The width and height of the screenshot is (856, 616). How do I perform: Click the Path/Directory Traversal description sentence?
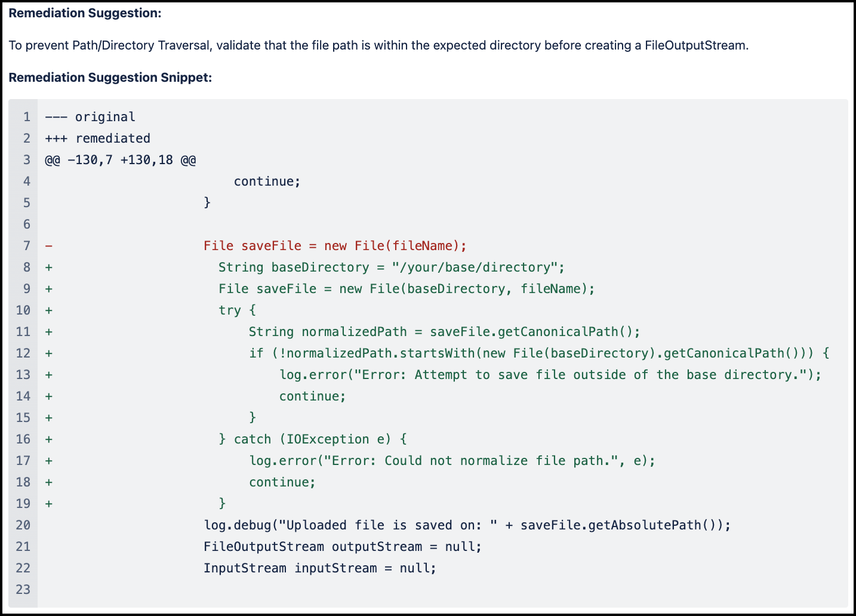[378, 45]
